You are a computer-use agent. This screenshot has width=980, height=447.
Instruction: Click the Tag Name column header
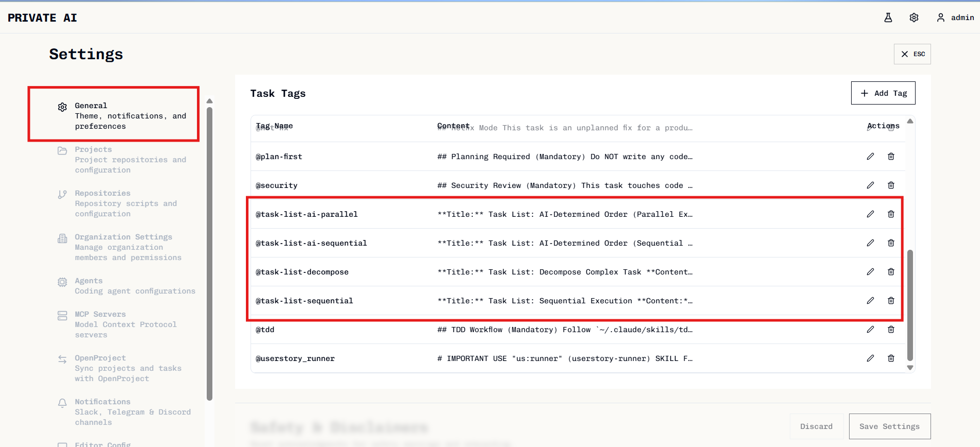pos(274,126)
